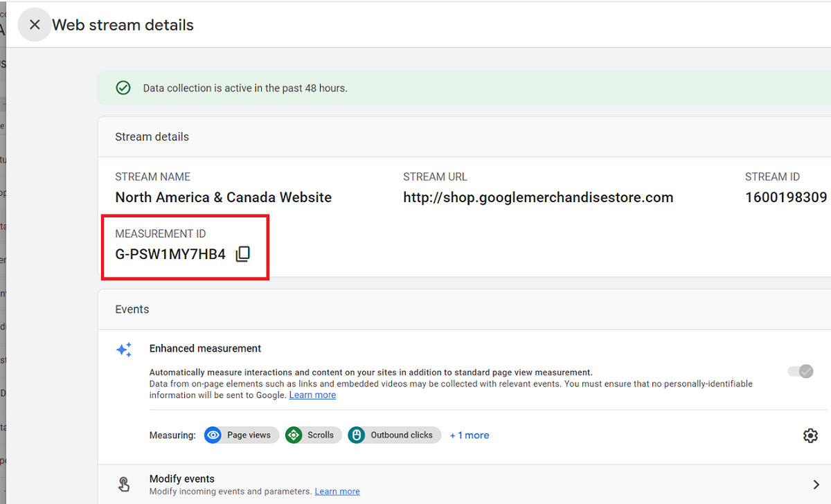Open Enhanced measurement Learn more link
This screenshot has width=831, height=504.
pyautogui.click(x=312, y=395)
